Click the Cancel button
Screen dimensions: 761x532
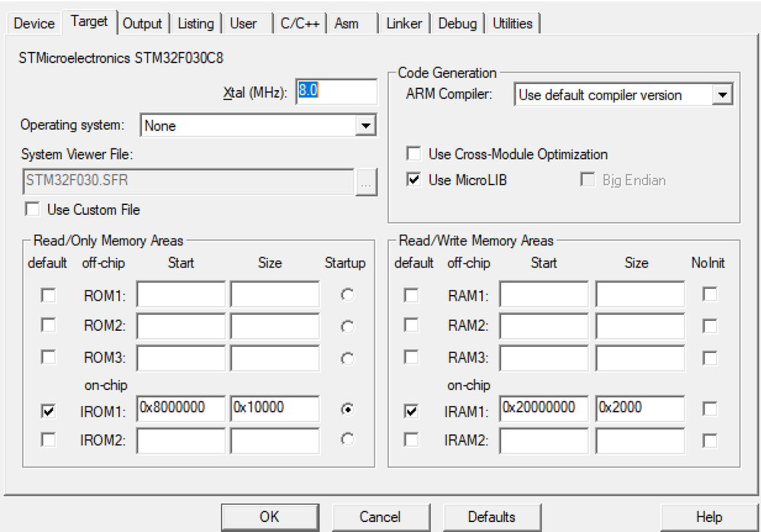[380, 517]
